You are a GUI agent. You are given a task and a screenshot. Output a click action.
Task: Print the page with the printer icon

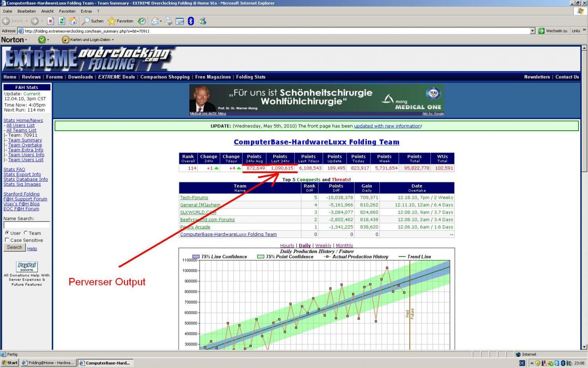(x=169, y=21)
